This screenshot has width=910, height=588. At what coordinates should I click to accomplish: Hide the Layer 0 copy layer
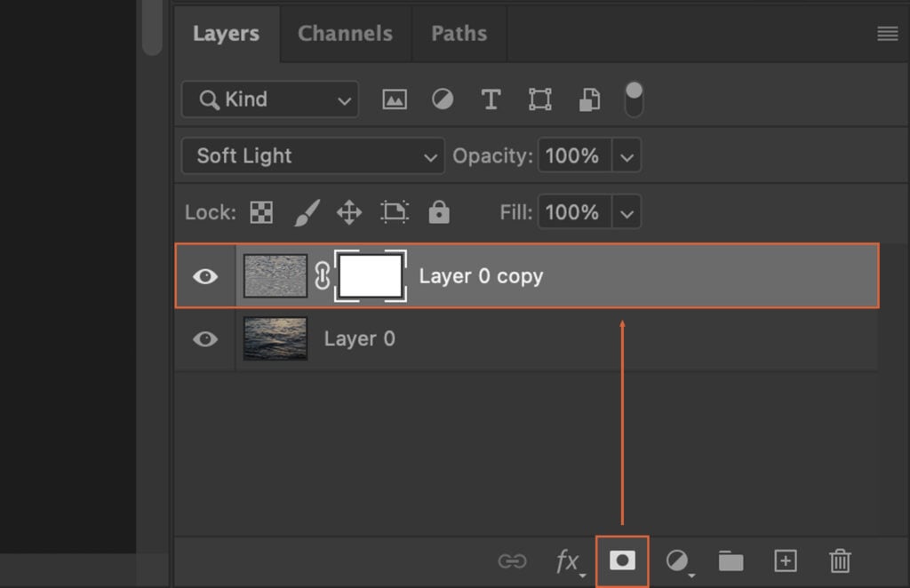click(x=205, y=276)
